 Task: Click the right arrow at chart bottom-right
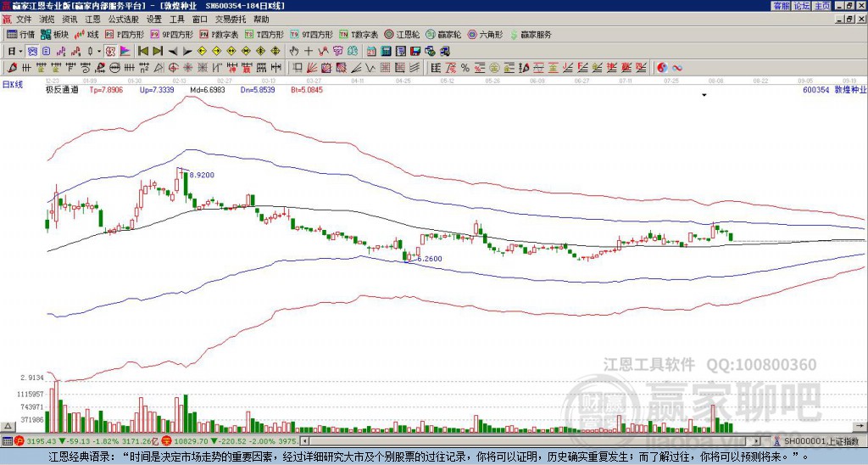point(861,426)
